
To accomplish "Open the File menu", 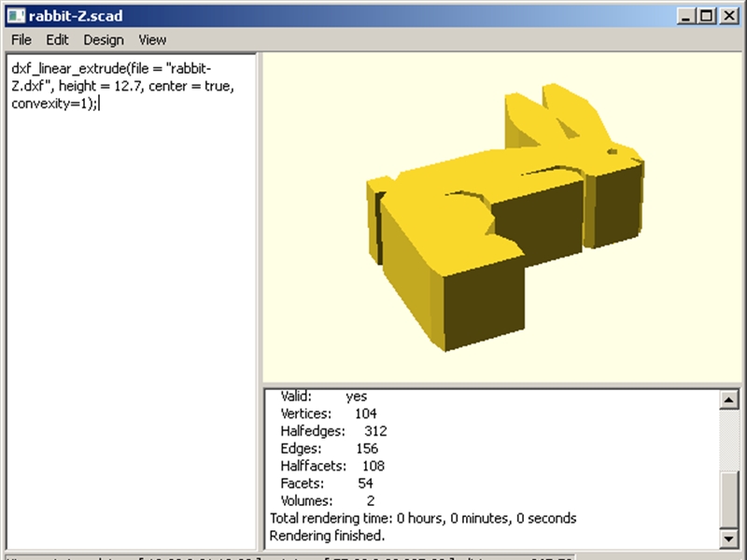I will [x=21, y=40].
